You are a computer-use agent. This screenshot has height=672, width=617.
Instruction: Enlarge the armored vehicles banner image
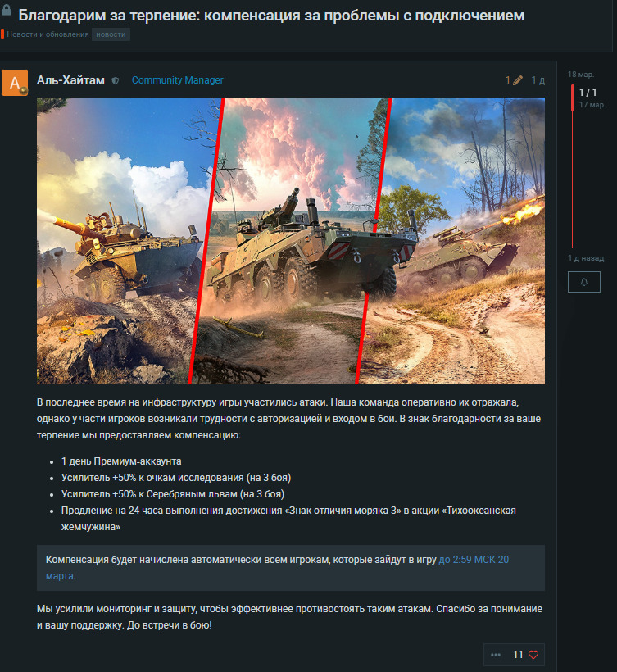(x=290, y=240)
